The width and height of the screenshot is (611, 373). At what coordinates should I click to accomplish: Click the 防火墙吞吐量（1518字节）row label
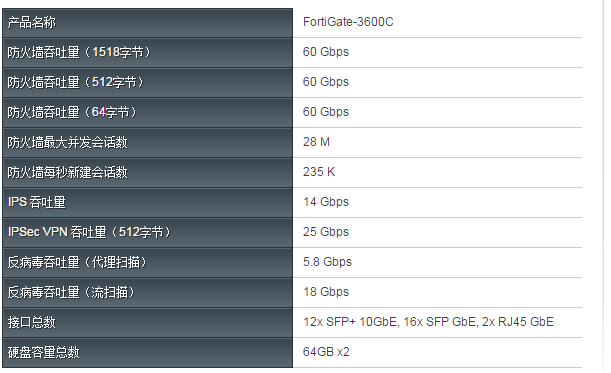[x=79, y=52]
